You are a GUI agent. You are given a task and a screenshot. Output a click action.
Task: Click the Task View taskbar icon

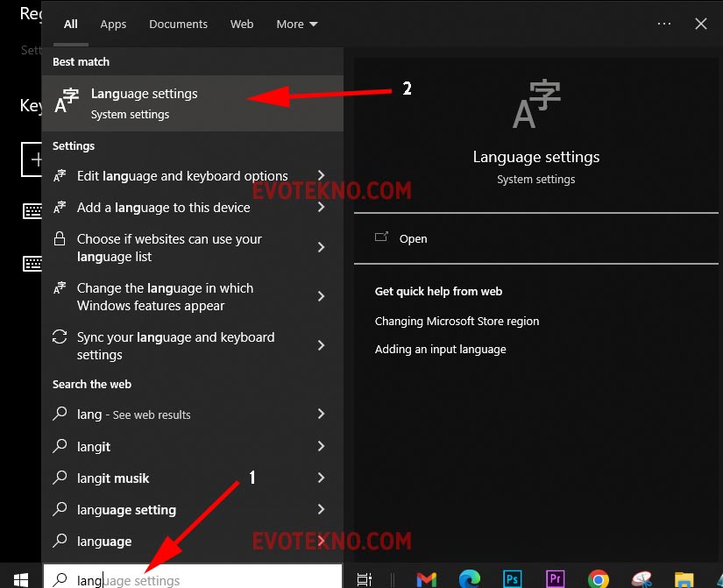(x=365, y=578)
